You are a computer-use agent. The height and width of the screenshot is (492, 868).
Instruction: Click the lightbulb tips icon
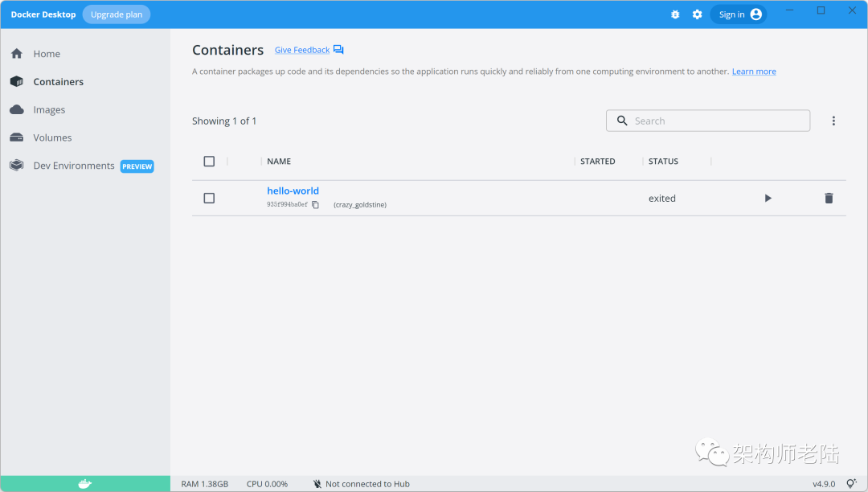[852, 484]
